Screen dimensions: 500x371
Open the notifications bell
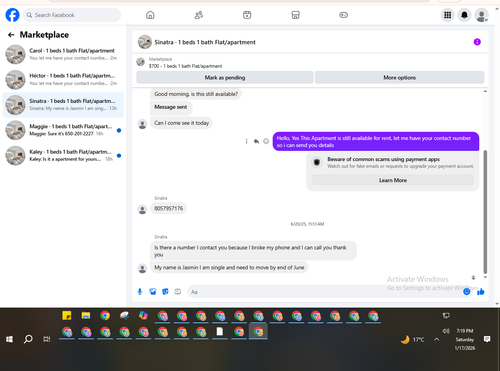click(464, 15)
